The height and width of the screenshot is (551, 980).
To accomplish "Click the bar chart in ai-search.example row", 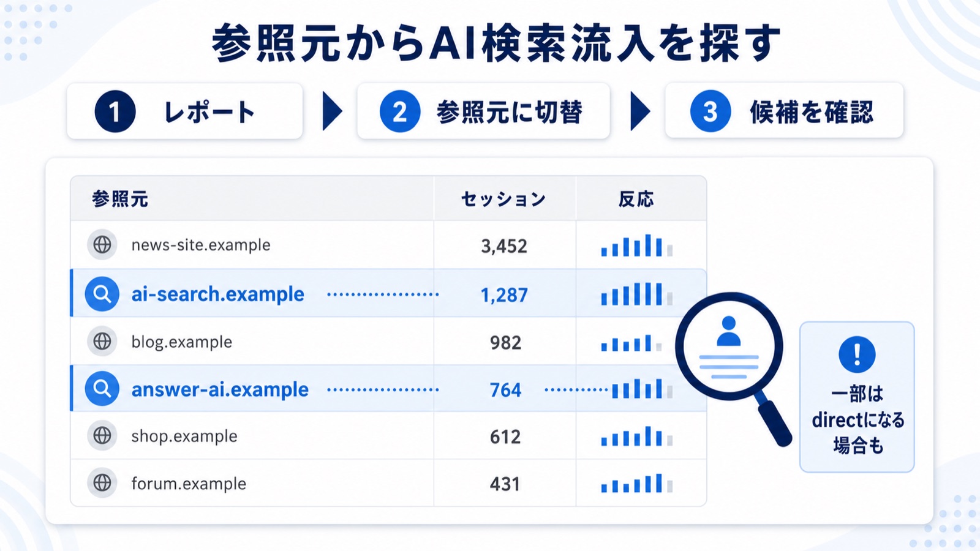I will pos(637,294).
